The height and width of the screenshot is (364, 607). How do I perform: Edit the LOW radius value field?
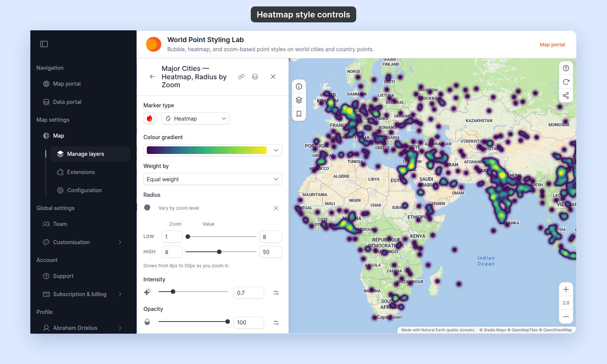click(x=271, y=237)
